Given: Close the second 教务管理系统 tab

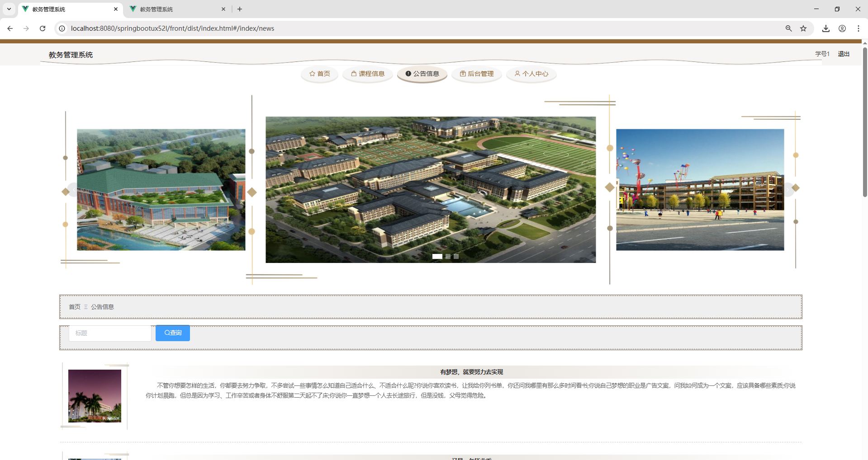Looking at the screenshot, I should (223, 9).
